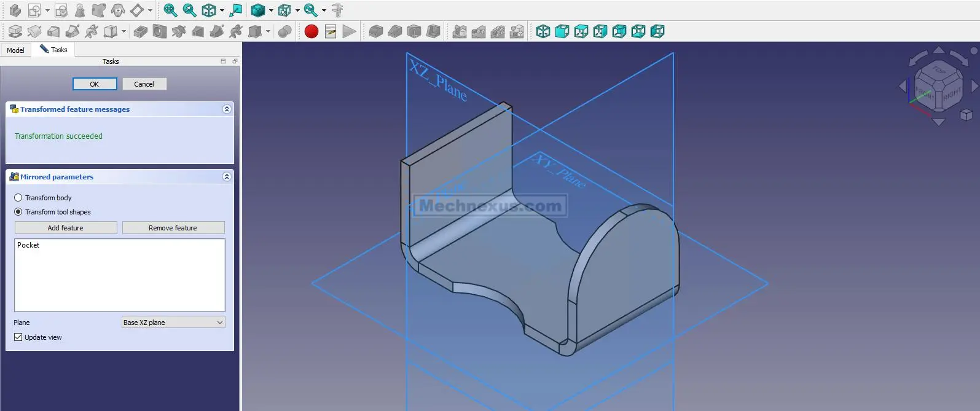The height and width of the screenshot is (411, 980).
Task: Open the zoom refresh dropdown arrow
Action: (324, 10)
